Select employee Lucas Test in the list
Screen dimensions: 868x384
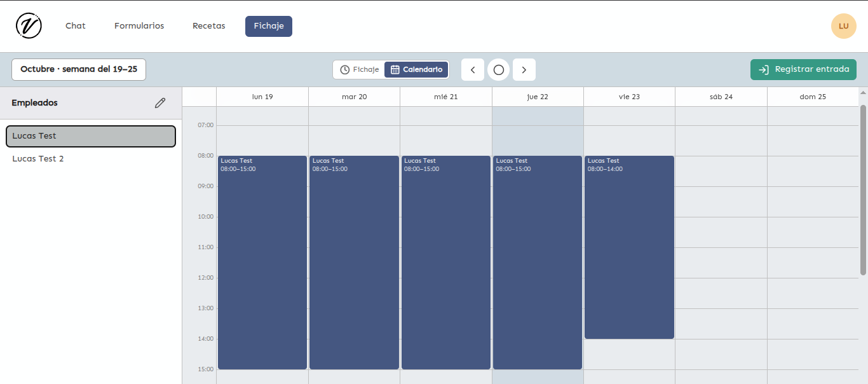(x=91, y=136)
